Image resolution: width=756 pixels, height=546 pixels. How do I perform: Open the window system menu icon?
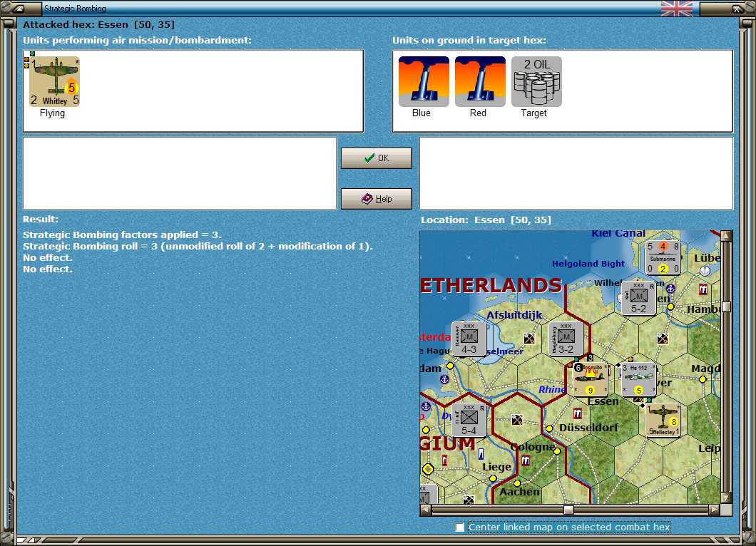coord(19,8)
